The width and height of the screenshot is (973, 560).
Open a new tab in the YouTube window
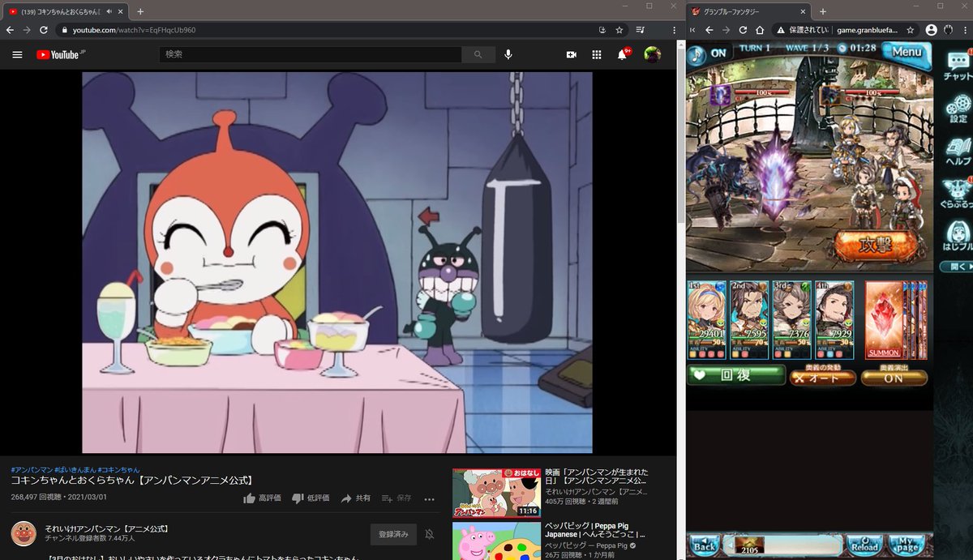[x=140, y=11]
